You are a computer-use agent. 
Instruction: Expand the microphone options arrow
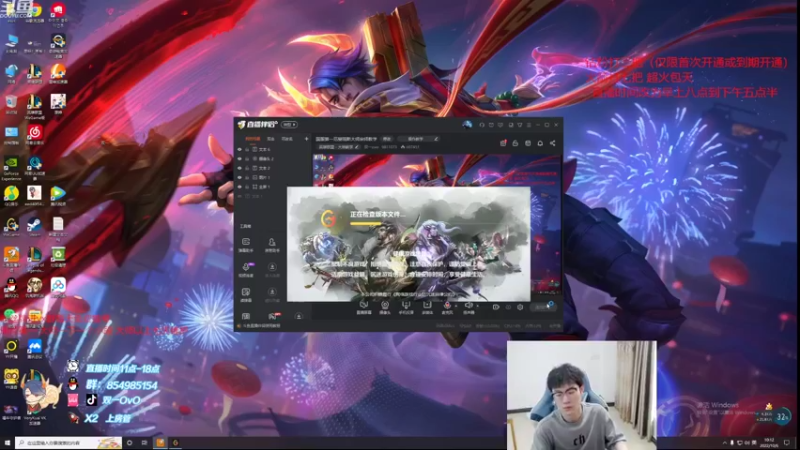click(456, 306)
